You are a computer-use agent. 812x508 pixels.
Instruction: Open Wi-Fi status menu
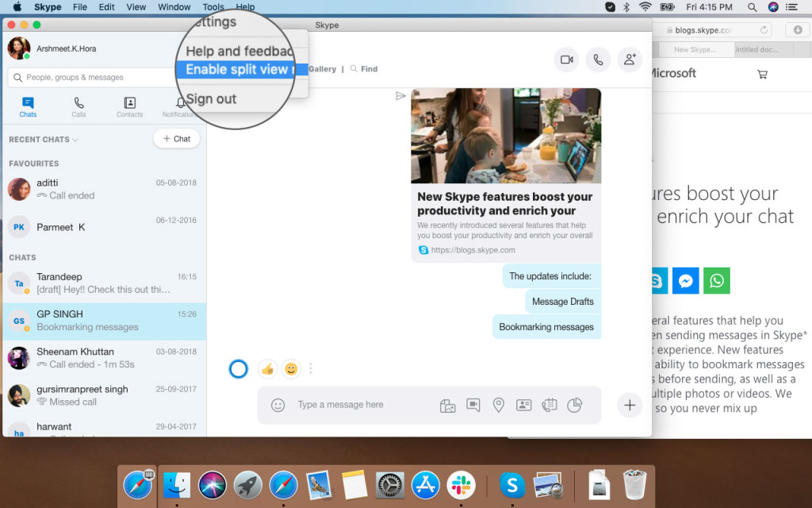(645, 7)
